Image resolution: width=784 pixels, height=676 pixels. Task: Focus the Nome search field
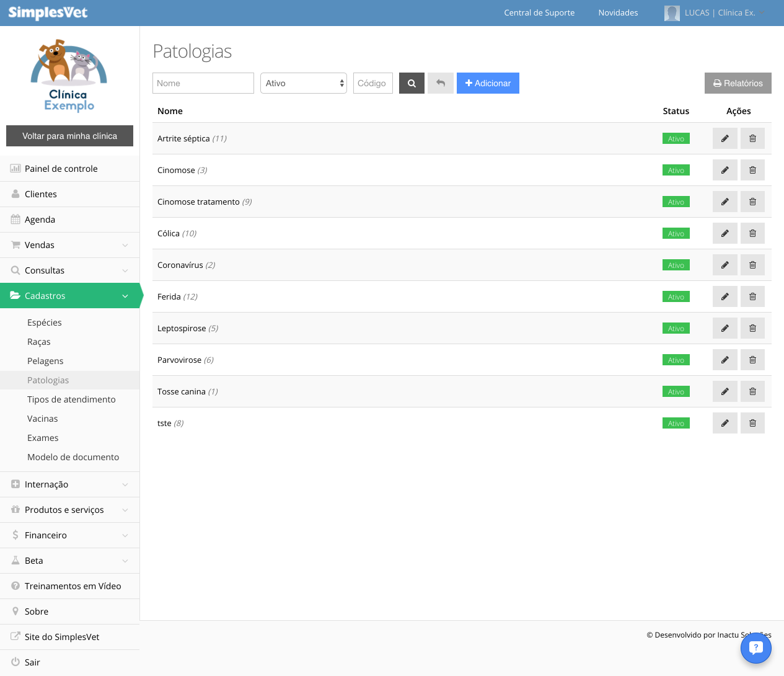point(203,83)
